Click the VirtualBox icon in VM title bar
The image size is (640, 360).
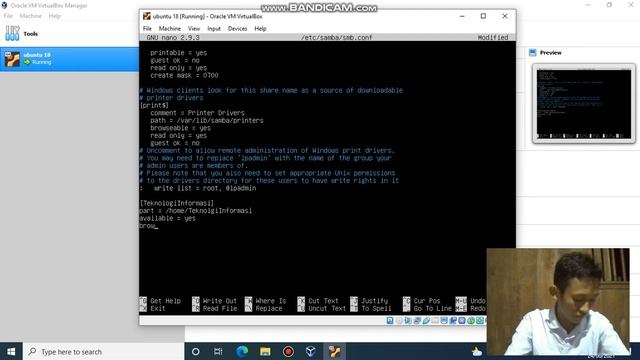(147, 16)
